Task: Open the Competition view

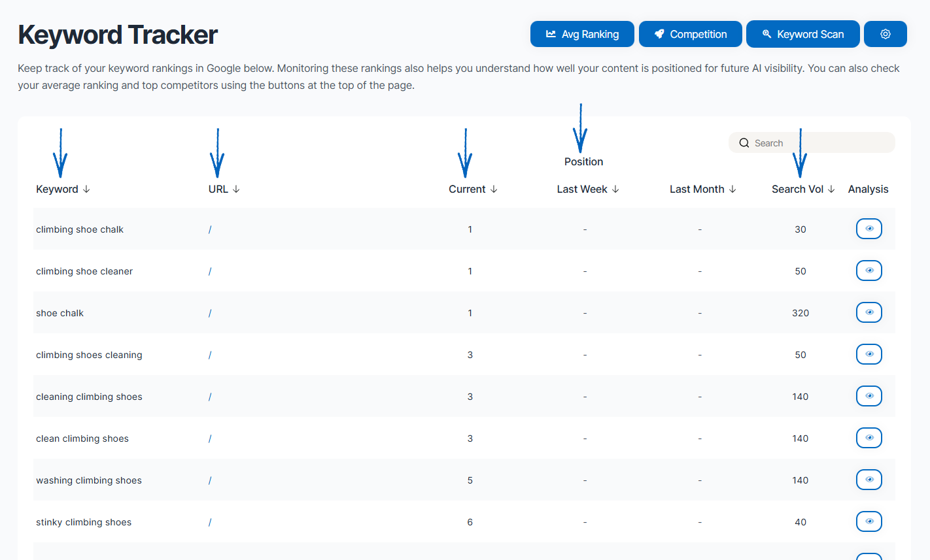Action: point(691,34)
